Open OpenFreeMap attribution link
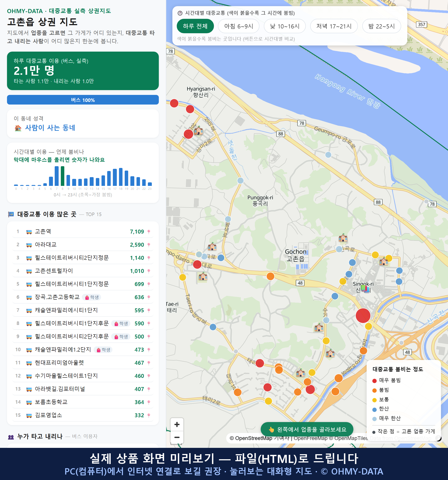Screen dimensions: 448x480 (310, 438)
